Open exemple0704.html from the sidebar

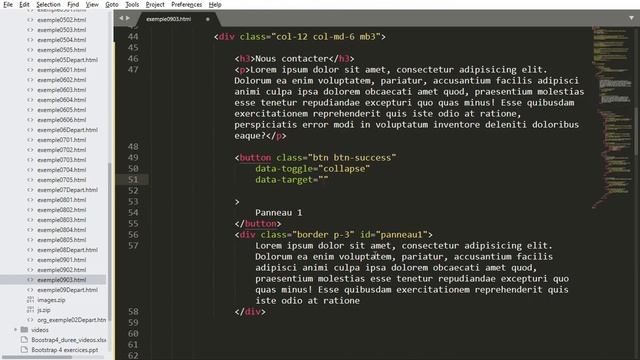pos(62,170)
